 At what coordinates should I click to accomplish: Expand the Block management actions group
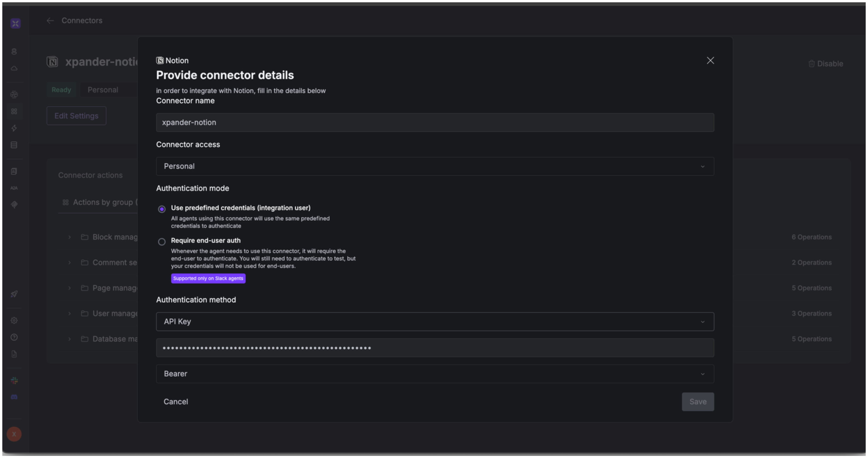(x=70, y=237)
